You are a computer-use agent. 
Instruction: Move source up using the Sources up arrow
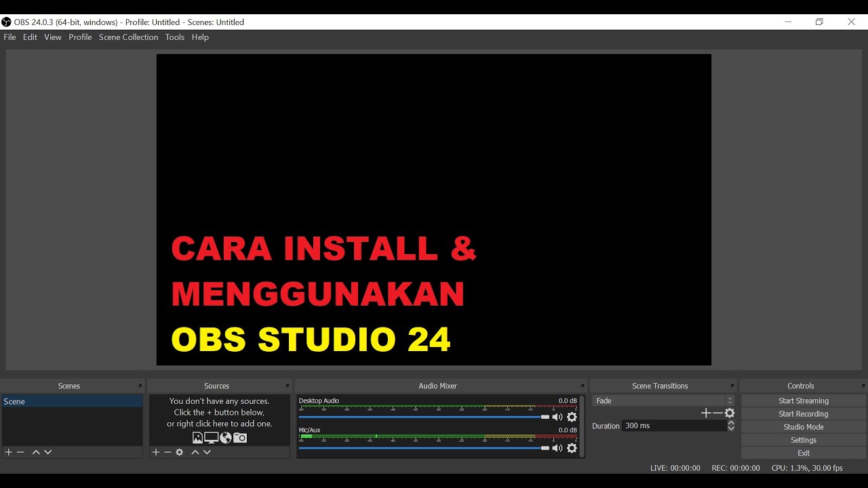tap(195, 452)
